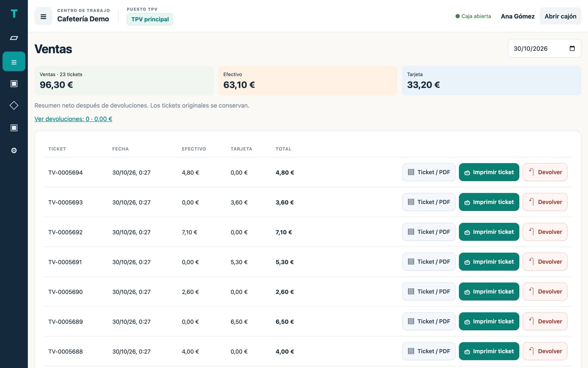Refund ticket TV-0005691
588x368 pixels.
(545, 262)
